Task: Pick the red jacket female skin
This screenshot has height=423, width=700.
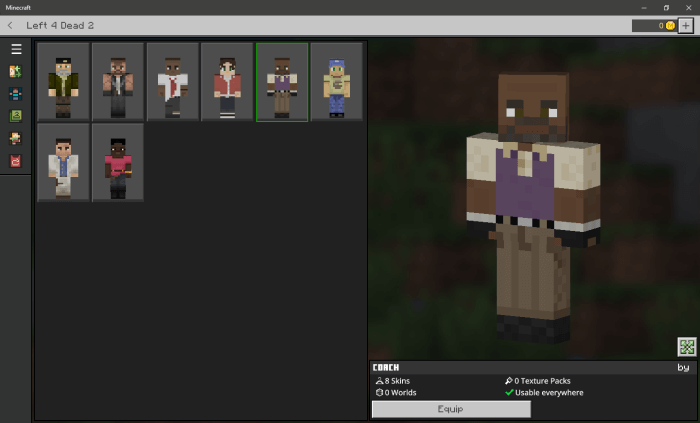Action: pos(227,81)
